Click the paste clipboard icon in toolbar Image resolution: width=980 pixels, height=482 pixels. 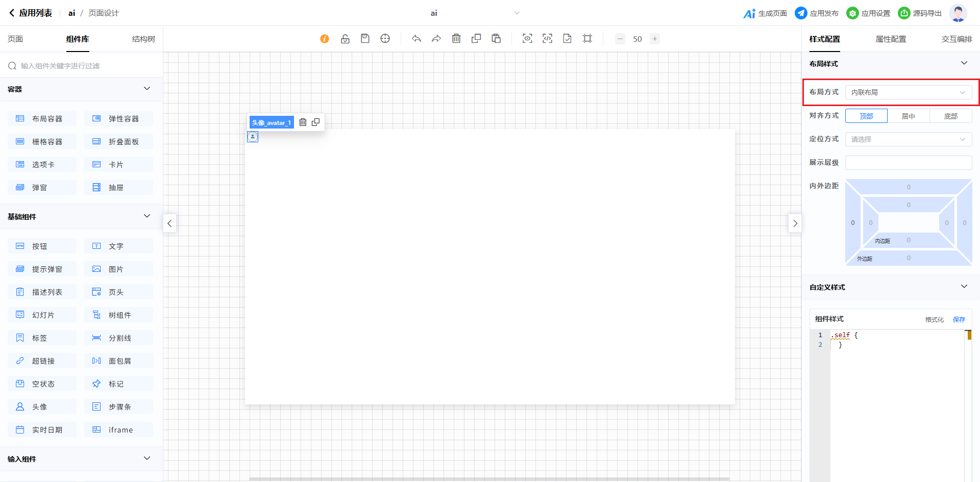tap(496, 39)
